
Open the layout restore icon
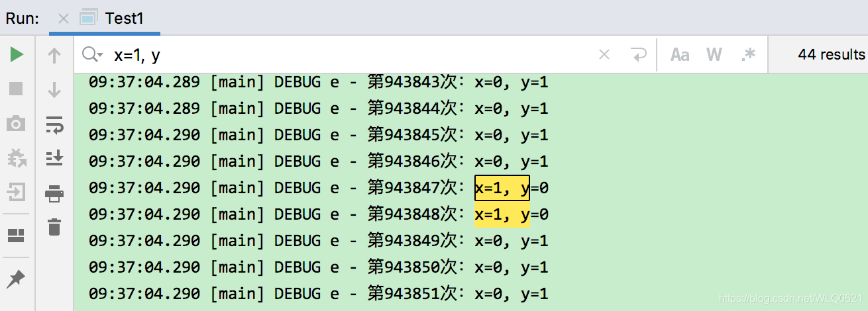coord(17,236)
